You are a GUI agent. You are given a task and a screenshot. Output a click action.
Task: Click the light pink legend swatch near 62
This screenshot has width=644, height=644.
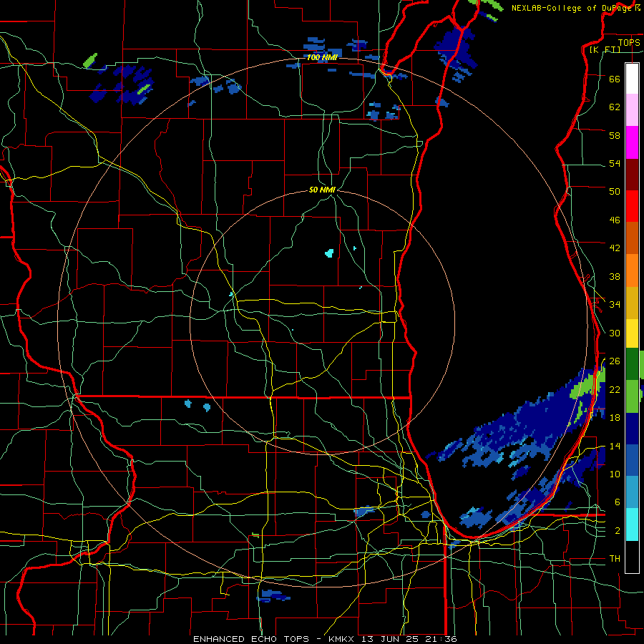(632, 109)
